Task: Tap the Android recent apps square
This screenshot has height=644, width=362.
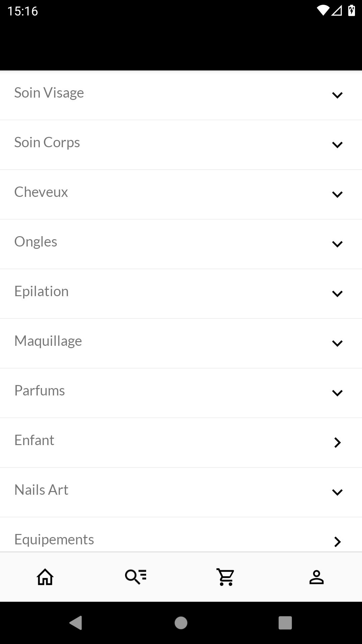Action: [x=285, y=623]
